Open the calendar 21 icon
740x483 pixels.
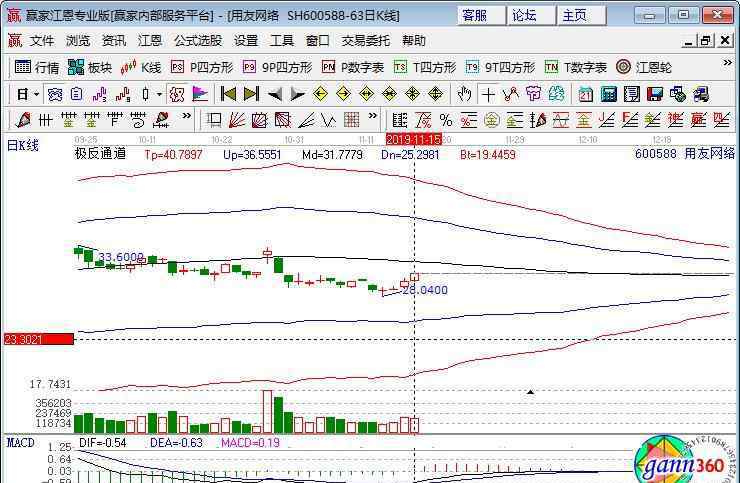click(x=586, y=94)
